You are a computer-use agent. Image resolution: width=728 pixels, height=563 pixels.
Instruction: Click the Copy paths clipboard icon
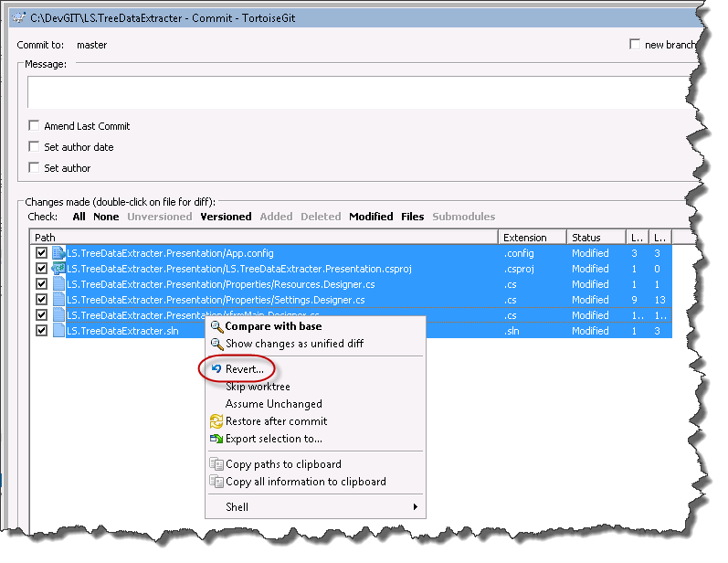pyautogui.click(x=216, y=464)
